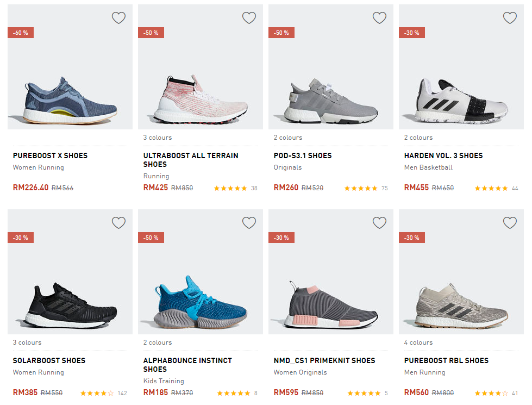Open the Solarboost Shoes product title
Viewport: 532px width, 405px height.
click(49, 360)
